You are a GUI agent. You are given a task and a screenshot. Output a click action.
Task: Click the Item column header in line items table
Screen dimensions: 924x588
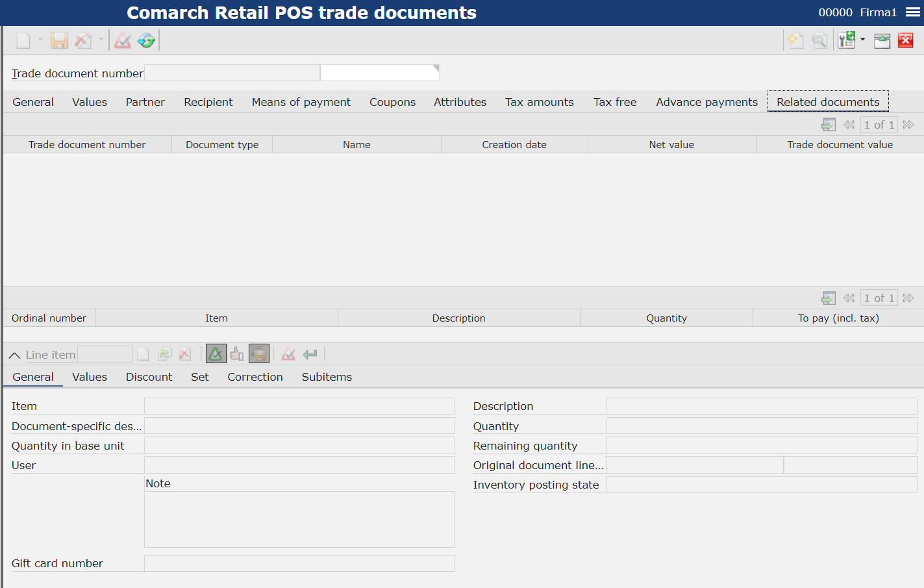click(x=217, y=318)
